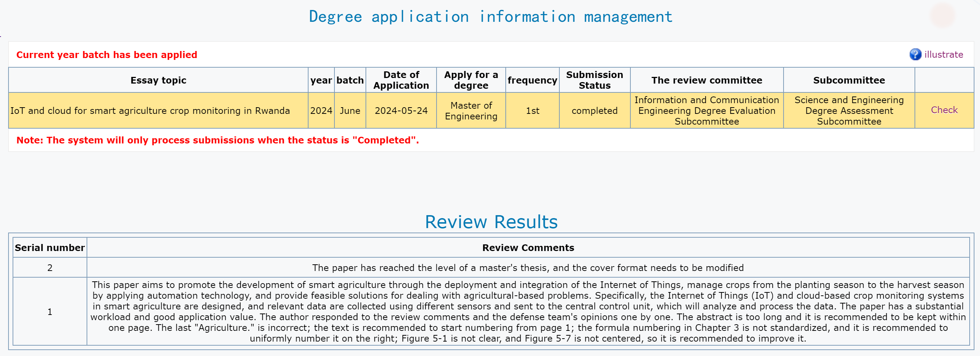Click the Date of Application column header
This screenshot has width=980, height=356.
click(401, 80)
